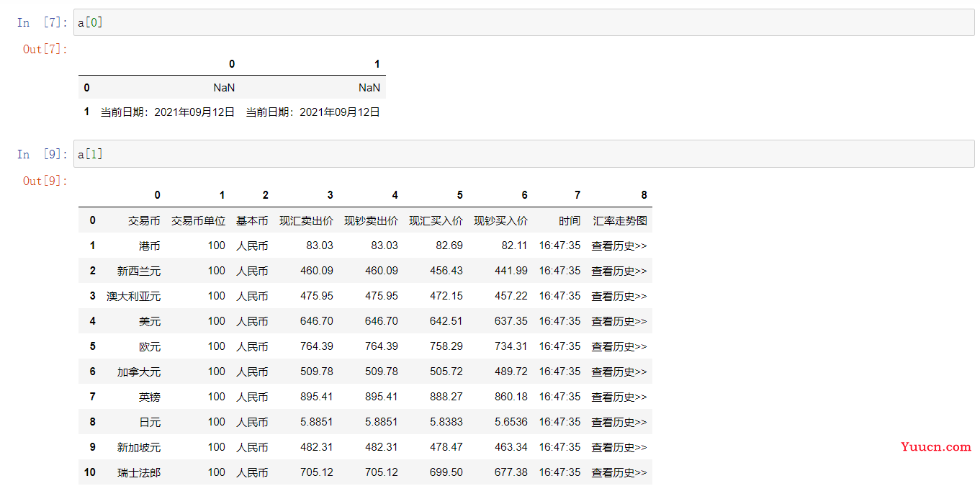
Task: Click the 英镑 currency cell
Action: (x=150, y=397)
